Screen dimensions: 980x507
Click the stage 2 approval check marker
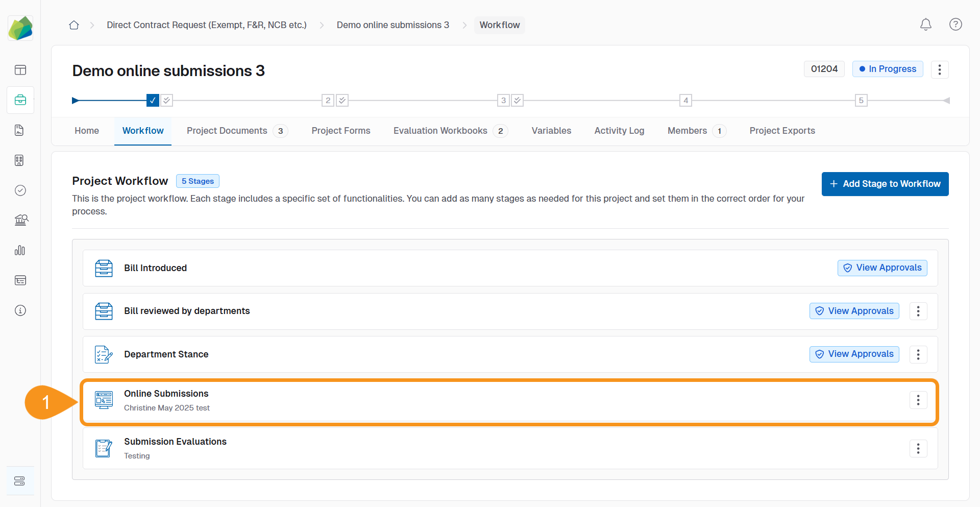pyautogui.click(x=342, y=101)
